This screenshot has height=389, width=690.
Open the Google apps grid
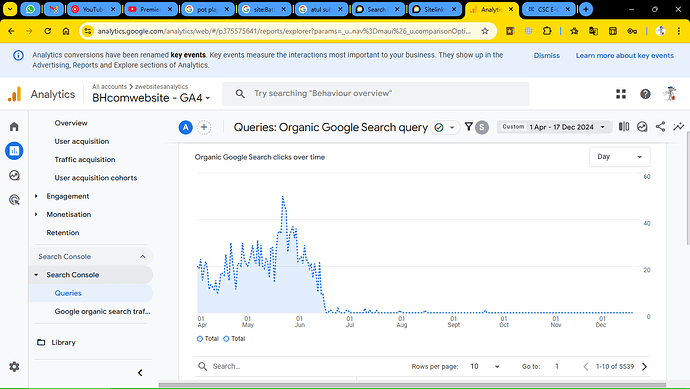[621, 94]
